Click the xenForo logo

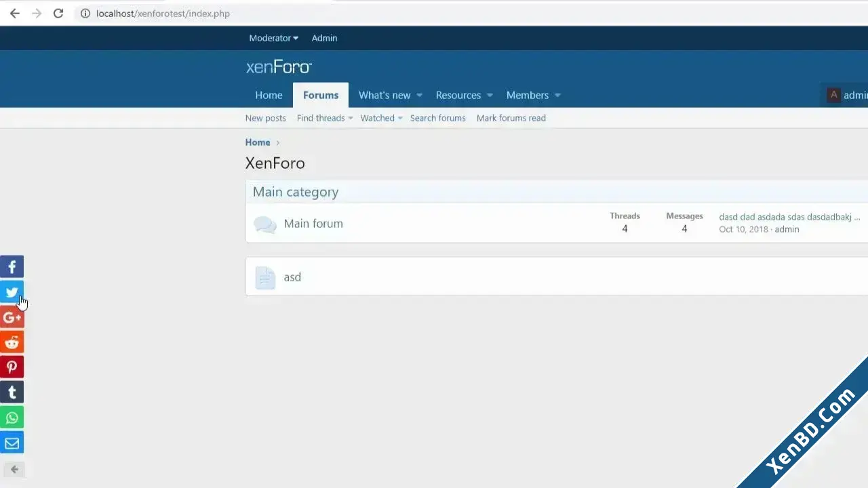coord(279,67)
